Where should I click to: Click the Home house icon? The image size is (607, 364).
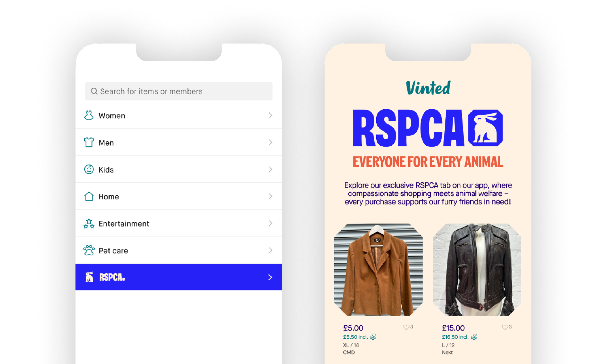tap(89, 197)
